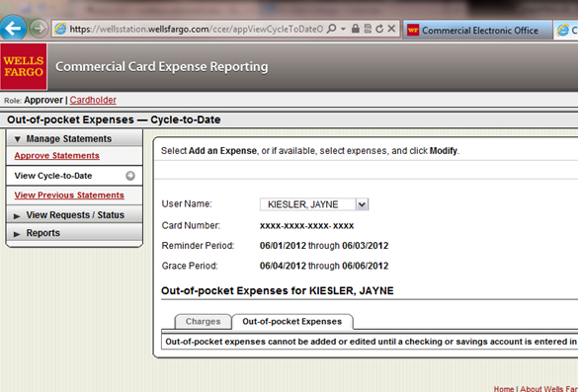Open the User Name dropdown showing KIESLER, JAYNE
The image size is (580, 392).
point(314,204)
